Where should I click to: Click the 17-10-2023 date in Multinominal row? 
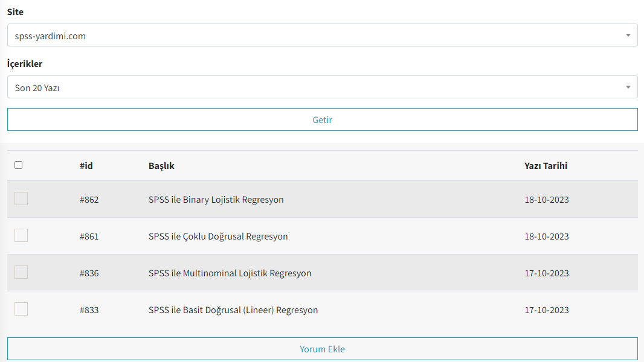(547, 273)
